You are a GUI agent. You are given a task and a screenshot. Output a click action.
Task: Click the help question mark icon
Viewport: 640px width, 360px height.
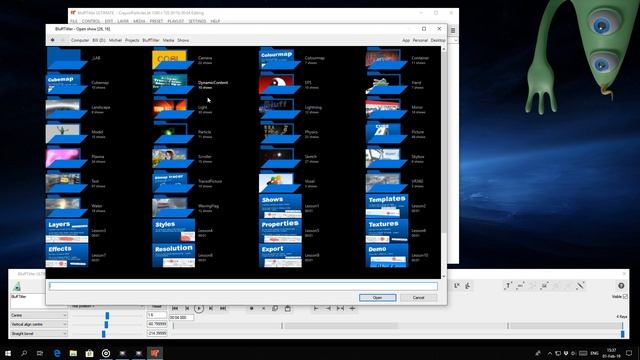621,286
